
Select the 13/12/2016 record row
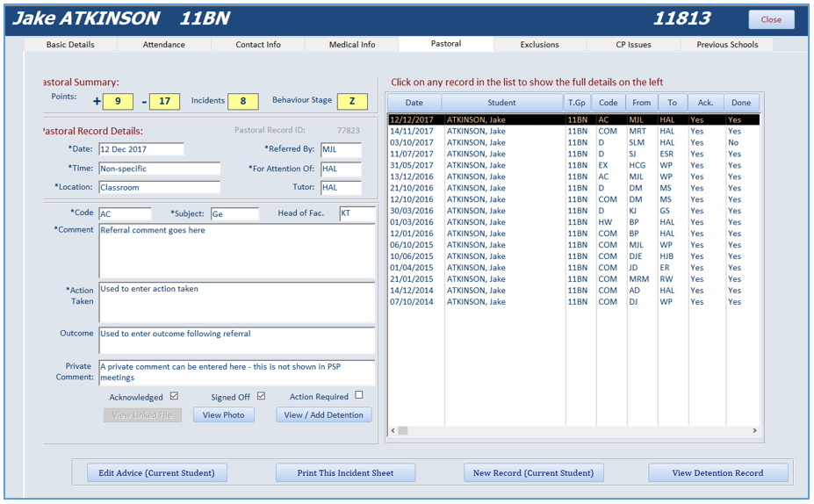tap(573, 177)
